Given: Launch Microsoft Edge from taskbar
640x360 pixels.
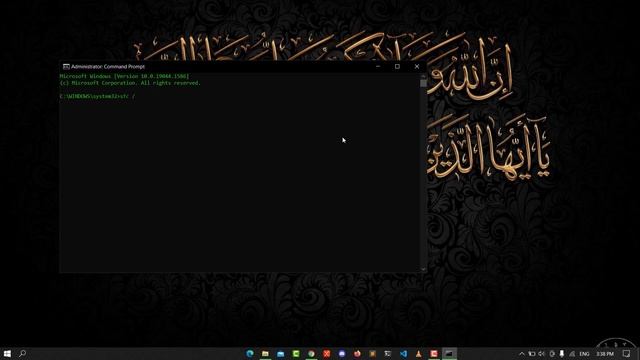Looking at the screenshot, I should coord(250,353).
